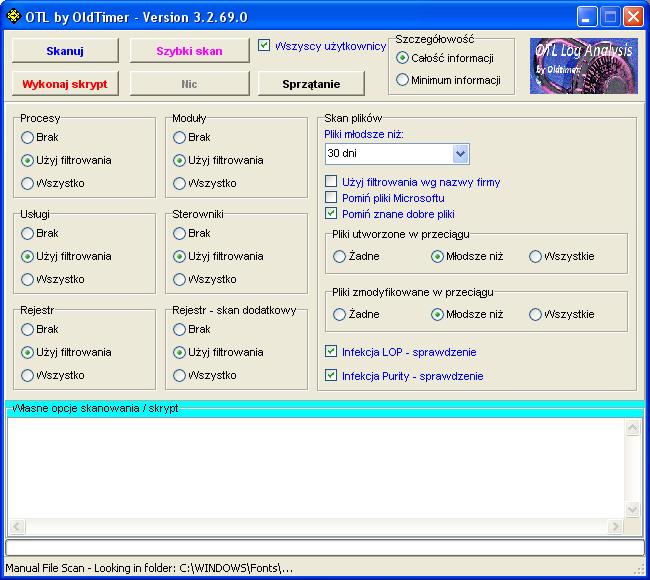This screenshot has width=650, height=580.
Task: Click the script box scroll down arrow
Action: 633,509
